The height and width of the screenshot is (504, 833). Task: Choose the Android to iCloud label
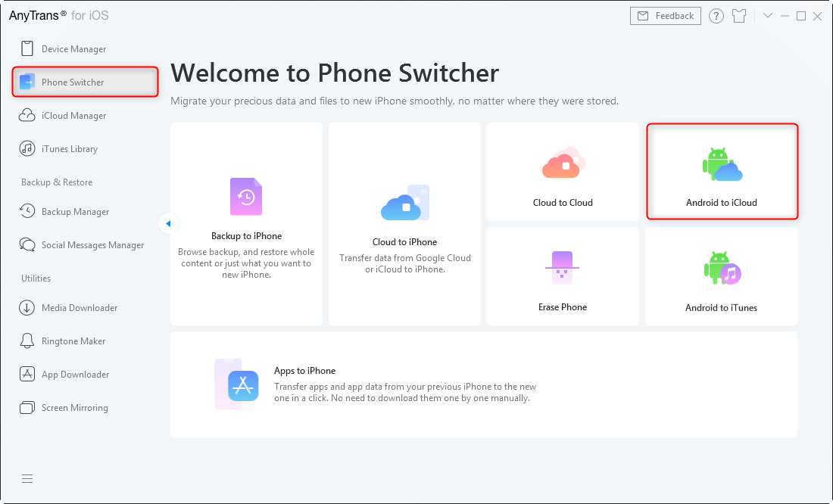pos(722,202)
